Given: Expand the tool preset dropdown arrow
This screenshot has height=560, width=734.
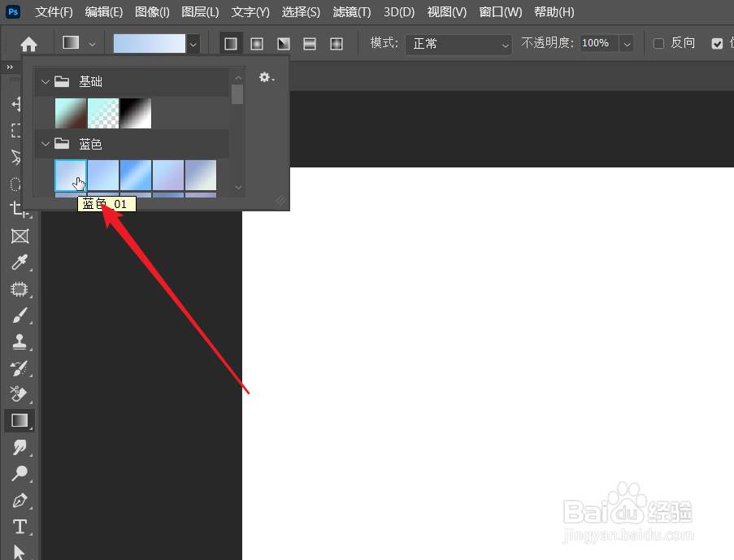Looking at the screenshot, I should pyautogui.click(x=92, y=44).
